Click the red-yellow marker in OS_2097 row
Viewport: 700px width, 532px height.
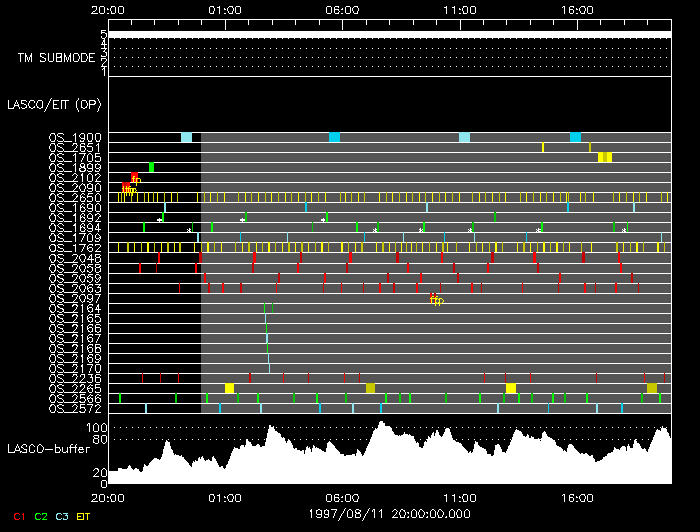(x=435, y=298)
